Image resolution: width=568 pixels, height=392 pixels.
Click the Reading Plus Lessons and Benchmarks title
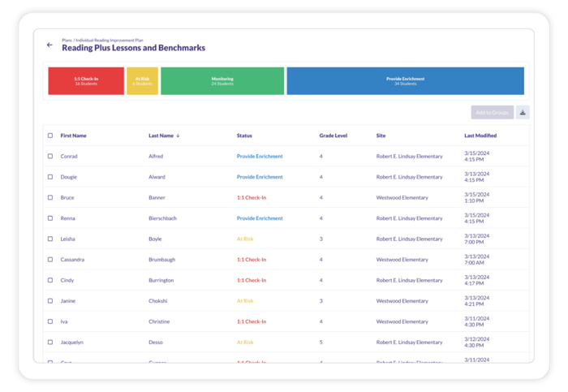[x=133, y=48]
